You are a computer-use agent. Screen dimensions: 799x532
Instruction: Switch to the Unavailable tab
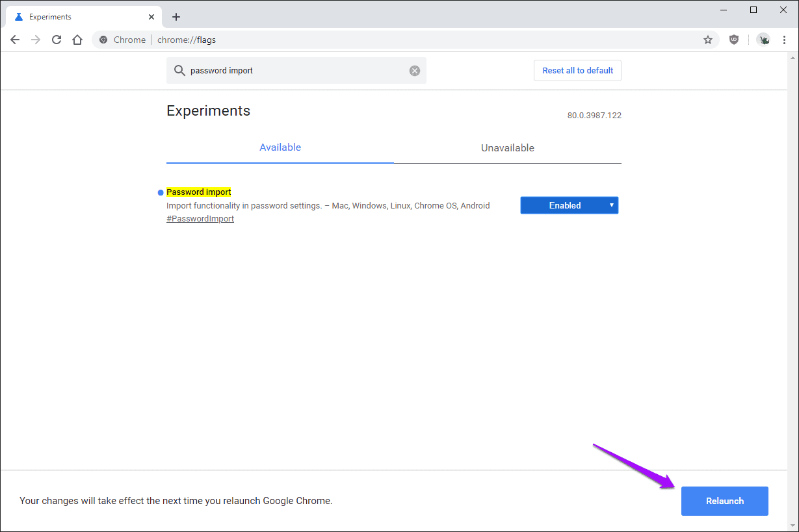(x=507, y=148)
